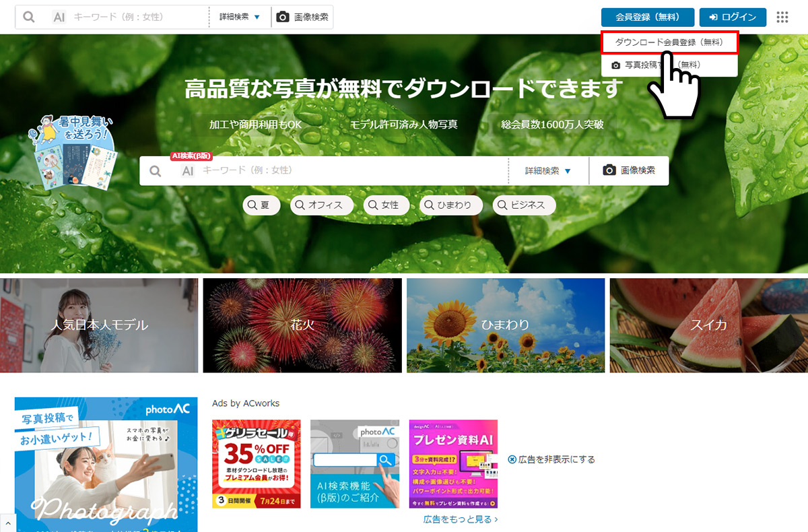Click the 暑中見舞いを送ろう banner
This screenshot has height=532, width=808.
click(x=73, y=152)
